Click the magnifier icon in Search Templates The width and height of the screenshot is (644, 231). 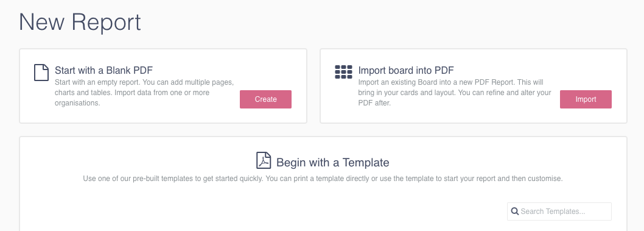[514, 211]
